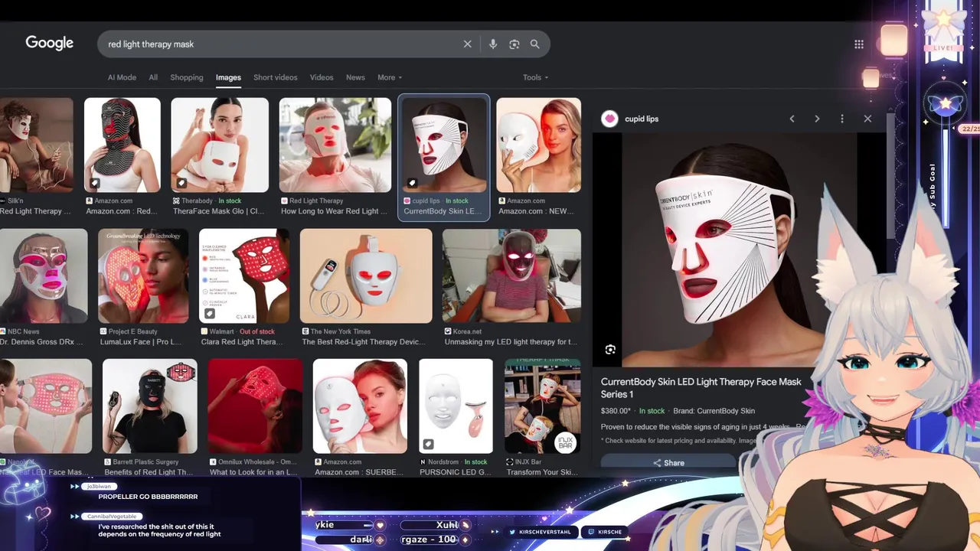Open the Walmart Clara Red Light thumbnail
This screenshot has width=980, height=551.
(x=244, y=275)
